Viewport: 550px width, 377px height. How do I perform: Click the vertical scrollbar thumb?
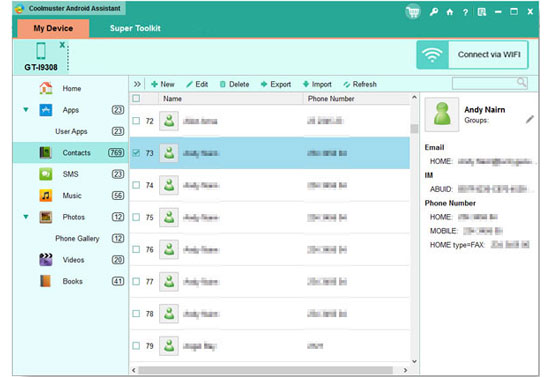click(x=414, y=129)
